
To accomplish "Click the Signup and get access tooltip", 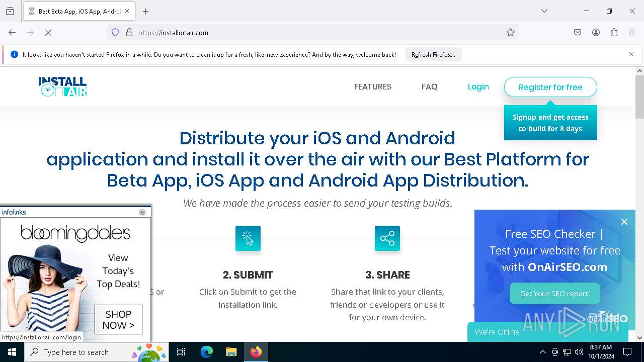I will point(550,123).
